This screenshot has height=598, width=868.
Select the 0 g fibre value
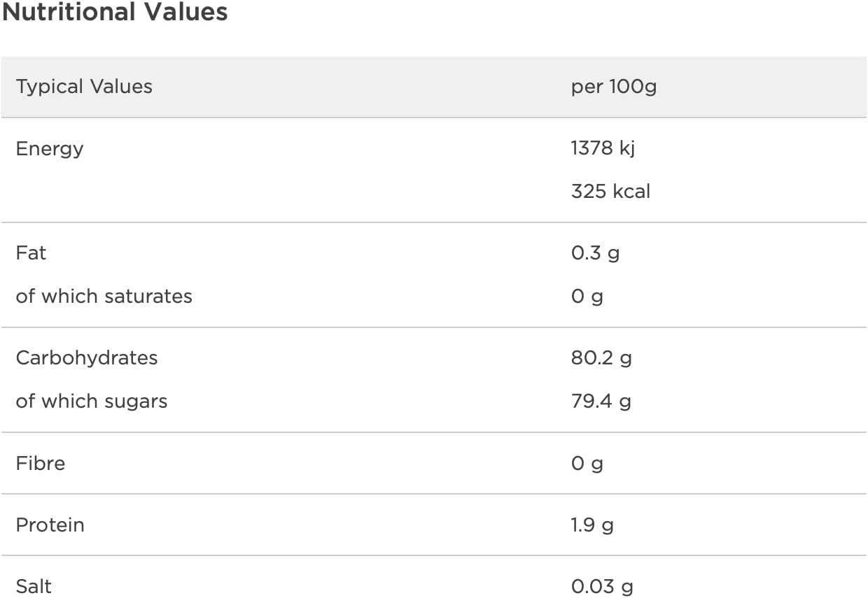pyautogui.click(x=587, y=463)
